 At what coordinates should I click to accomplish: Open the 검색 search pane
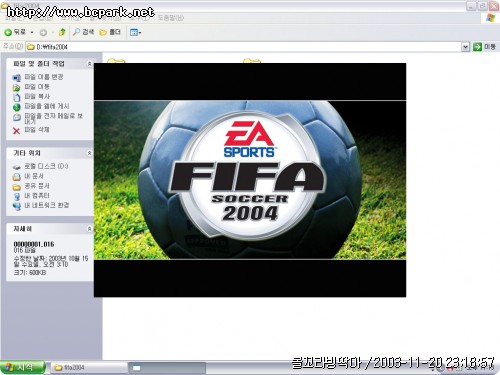(x=83, y=32)
